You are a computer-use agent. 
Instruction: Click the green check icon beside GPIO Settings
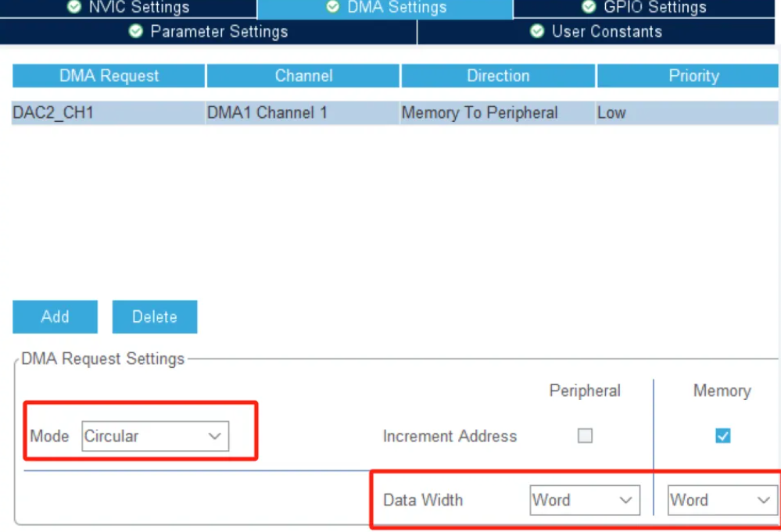click(x=589, y=7)
